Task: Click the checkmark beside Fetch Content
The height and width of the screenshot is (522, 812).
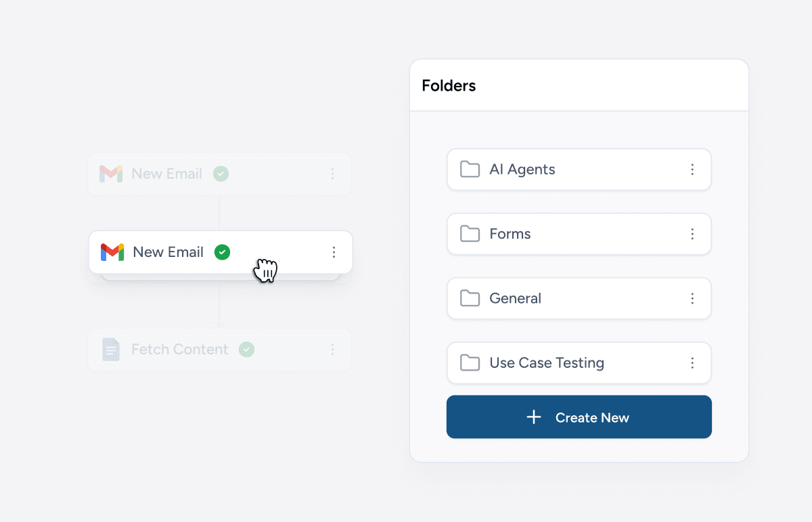Action: (x=247, y=350)
